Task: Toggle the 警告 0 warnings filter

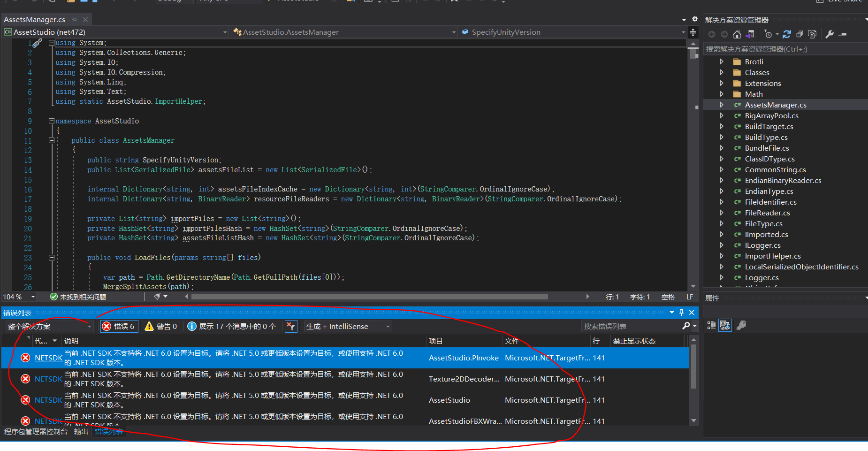Action: click(x=161, y=326)
